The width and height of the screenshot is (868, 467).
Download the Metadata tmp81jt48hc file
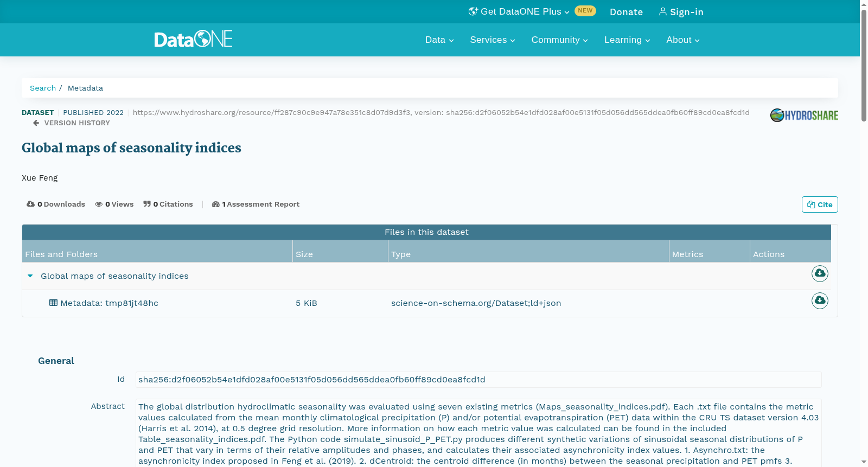click(820, 300)
